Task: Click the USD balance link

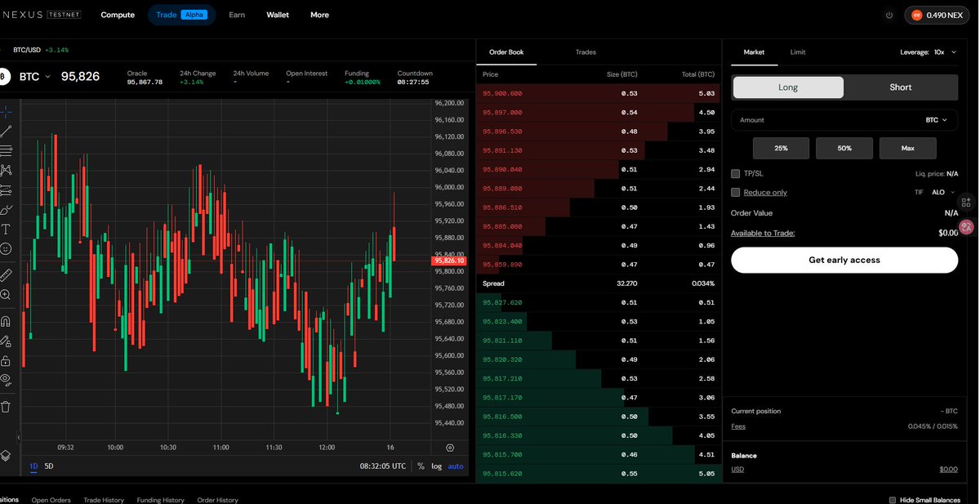Action: pos(737,469)
